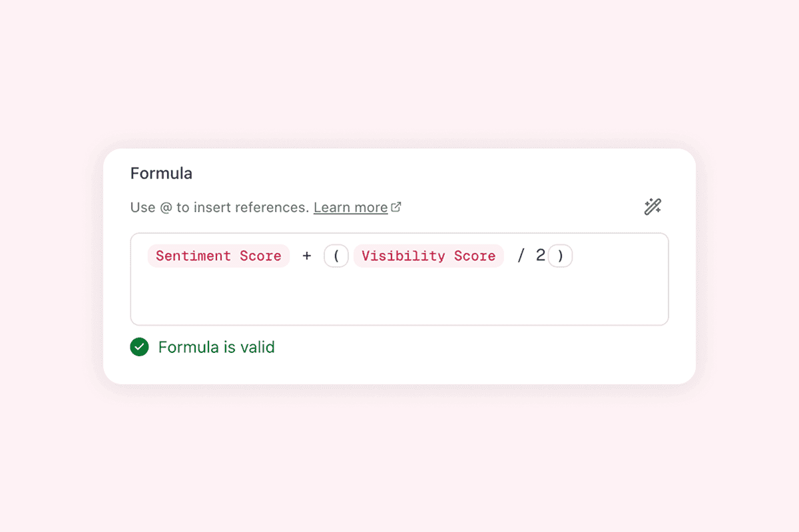Select the Visibility Score reference chip
This screenshot has width=799, height=532.
[428, 256]
